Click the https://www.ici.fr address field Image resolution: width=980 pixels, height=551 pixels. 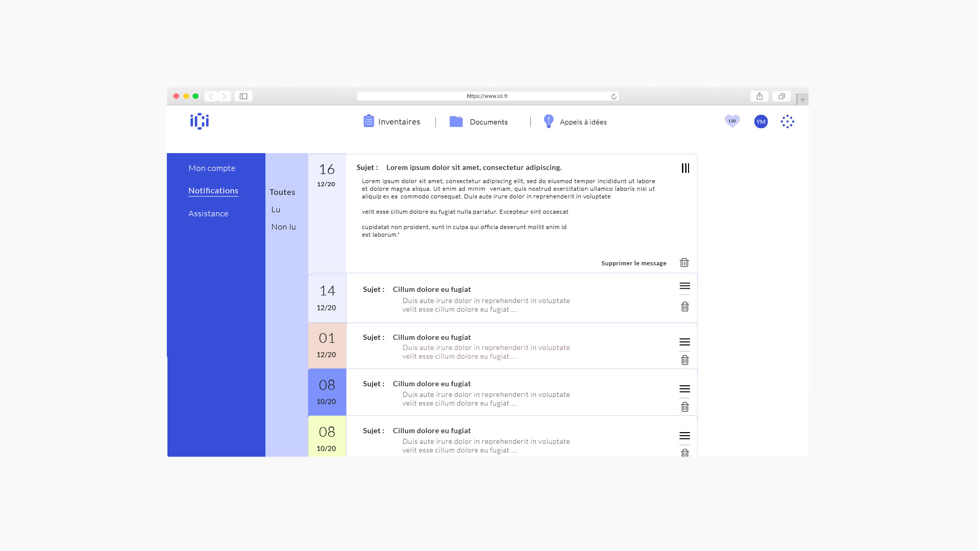click(x=487, y=96)
